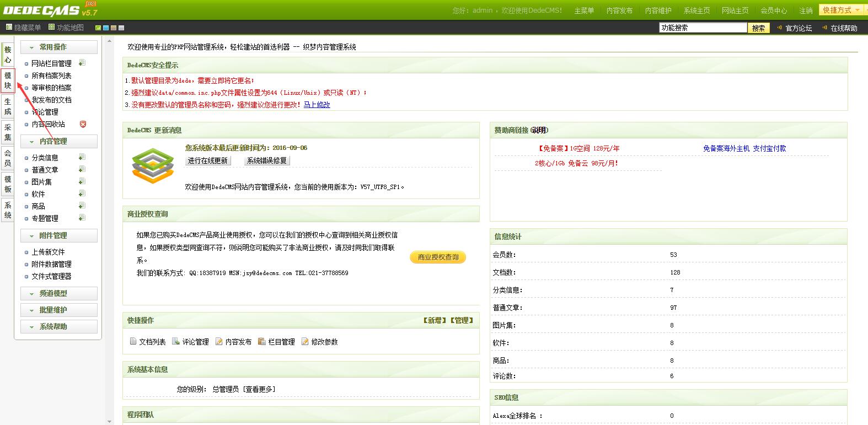The height and width of the screenshot is (425, 868).
Task: Click the add icon beside 图片集
Action: [82, 181]
